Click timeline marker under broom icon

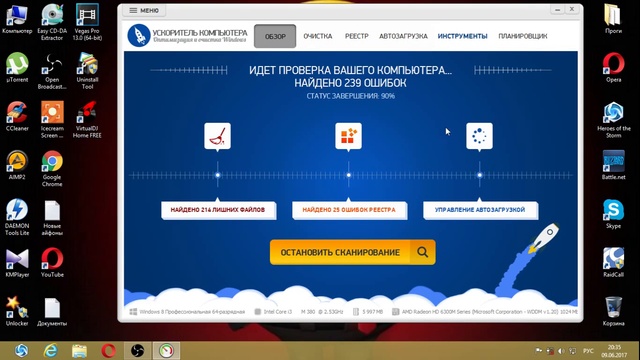click(x=218, y=175)
